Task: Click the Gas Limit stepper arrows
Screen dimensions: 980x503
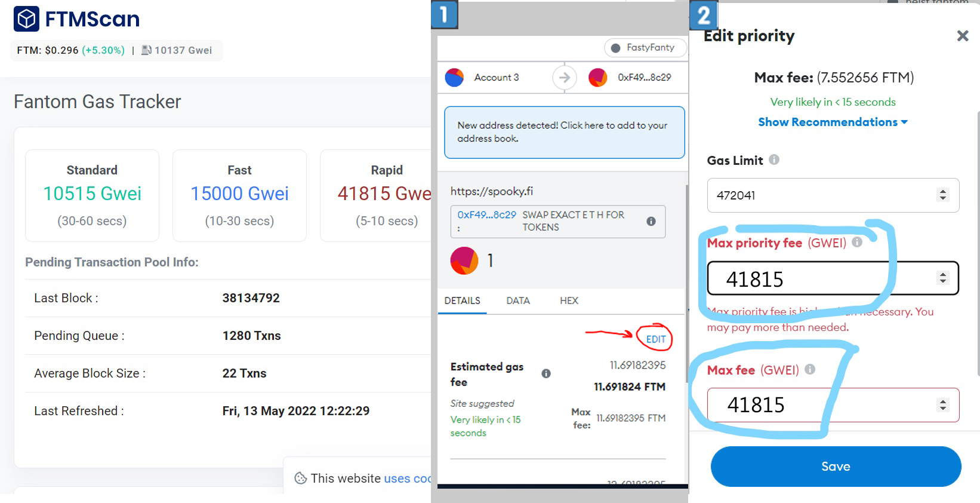Action: pos(943,195)
